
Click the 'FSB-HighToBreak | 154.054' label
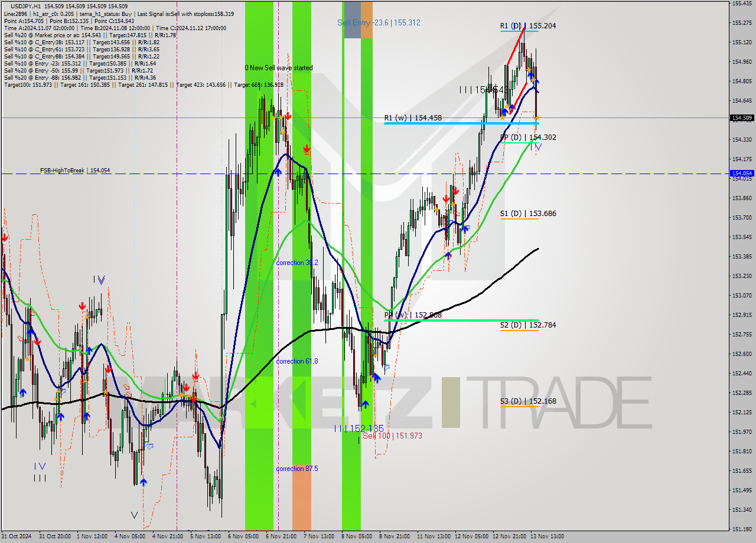75,171
